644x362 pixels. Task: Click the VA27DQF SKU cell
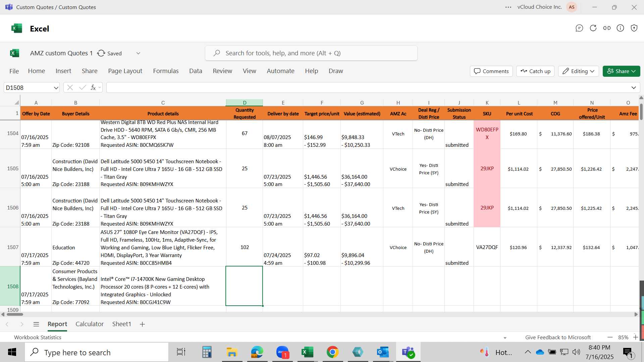coord(487,247)
